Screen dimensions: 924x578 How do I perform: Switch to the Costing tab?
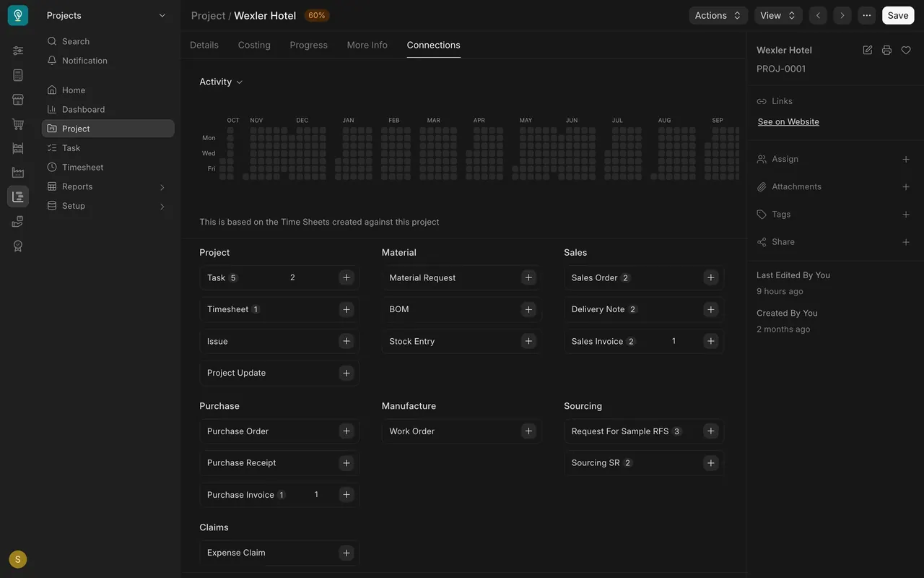254,45
